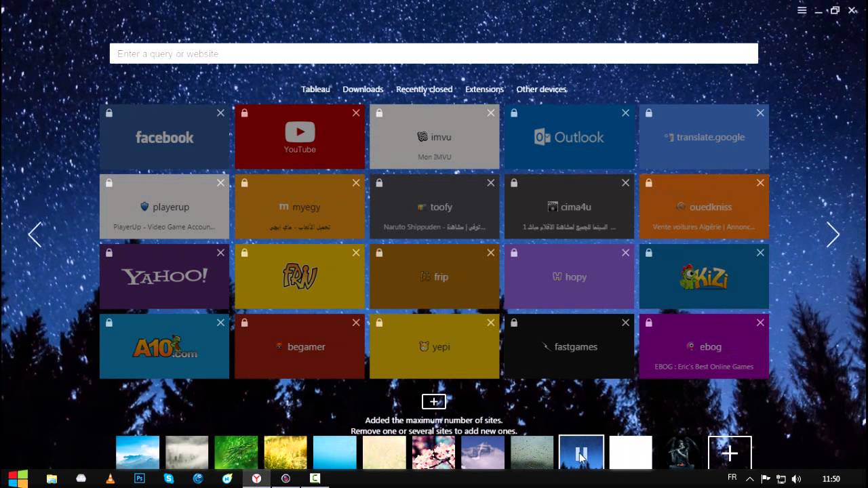Image resolution: width=868 pixels, height=488 pixels.
Task: Toggle the pin lock on toofy tile
Action: [x=379, y=183]
